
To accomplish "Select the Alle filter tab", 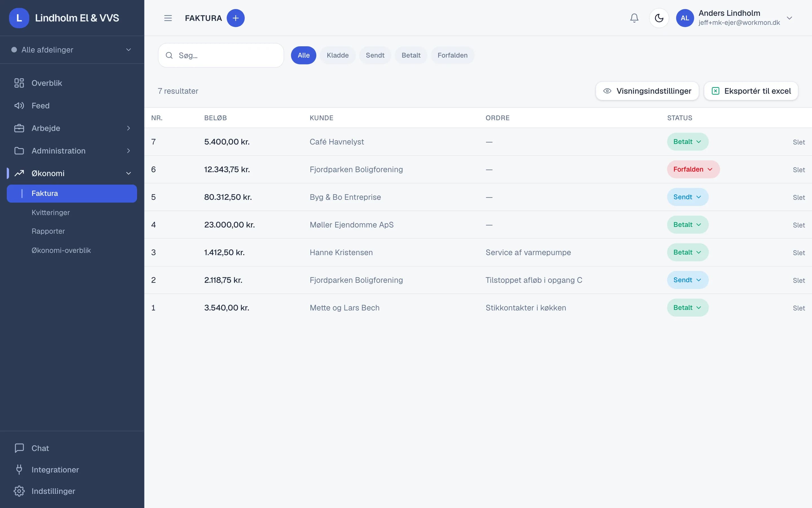I will point(303,55).
